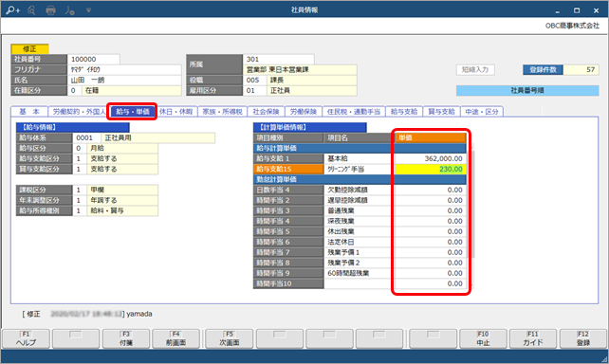
Task: Click the 深夜残業 unit price cell
Action: click(431, 221)
